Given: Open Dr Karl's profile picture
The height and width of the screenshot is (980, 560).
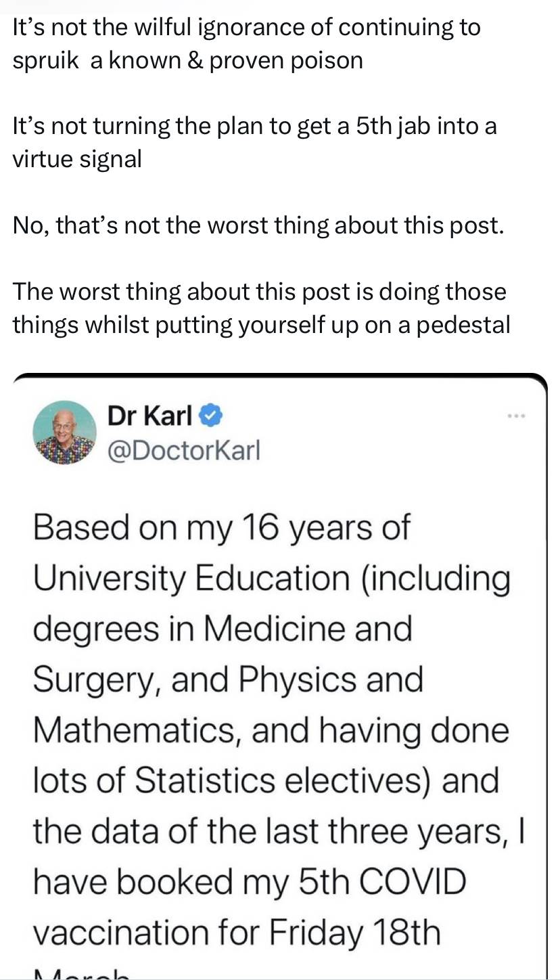Looking at the screenshot, I should coord(64,432).
